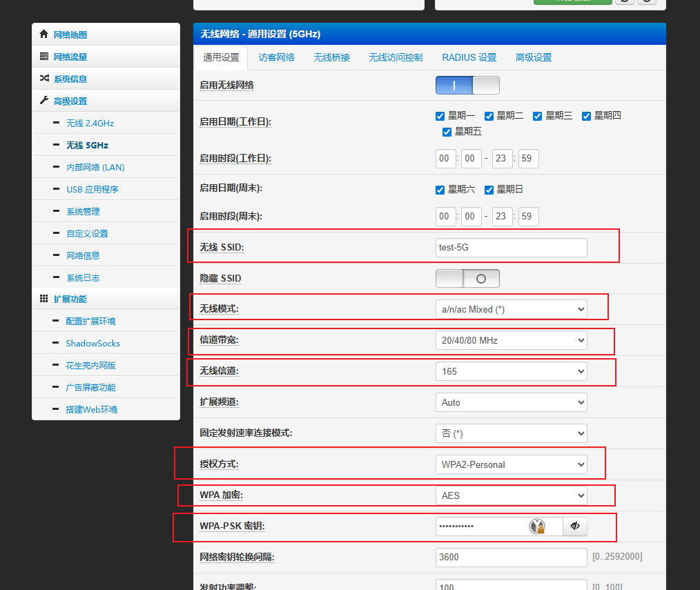Switch to the 通用设置 tab

(x=221, y=57)
